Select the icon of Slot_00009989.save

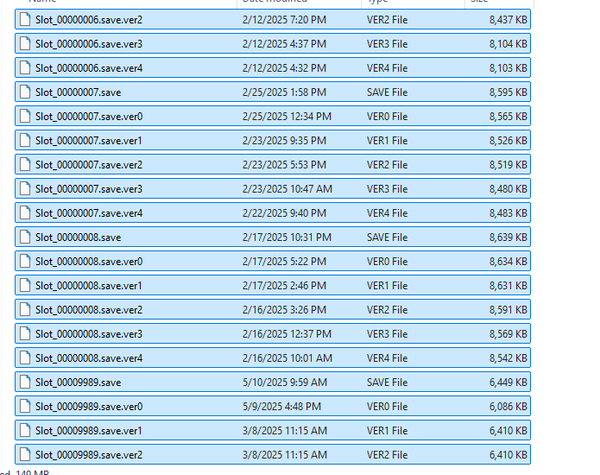coord(25,382)
